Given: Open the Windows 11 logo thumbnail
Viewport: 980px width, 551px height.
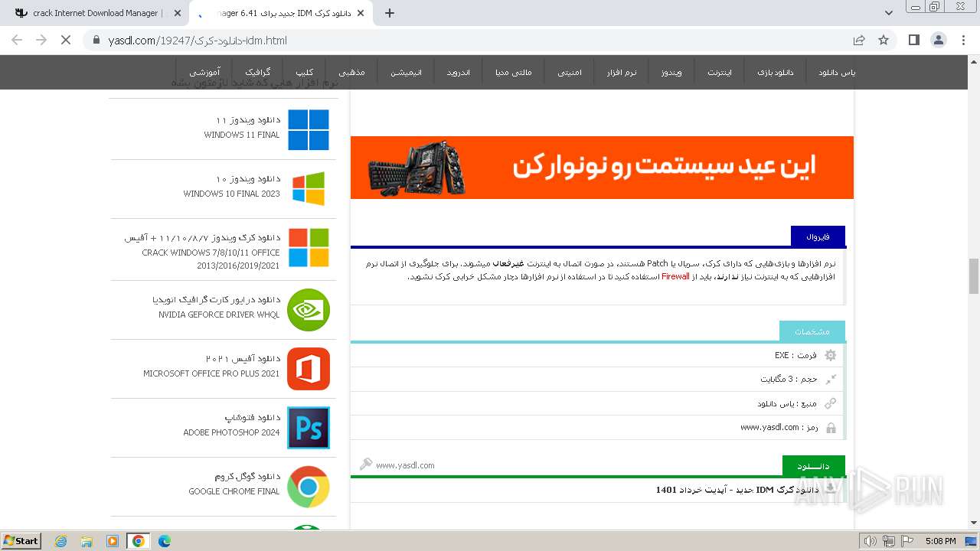Looking at the screenshot, I should [x=309, y=129].
